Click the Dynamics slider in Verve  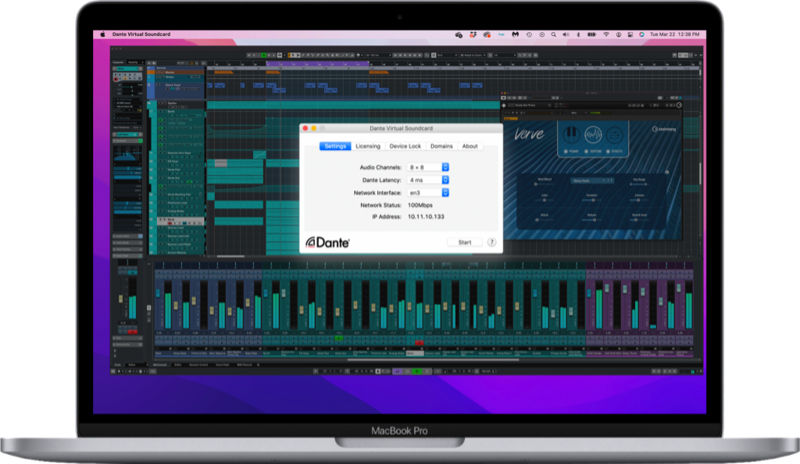coord(592,200)
